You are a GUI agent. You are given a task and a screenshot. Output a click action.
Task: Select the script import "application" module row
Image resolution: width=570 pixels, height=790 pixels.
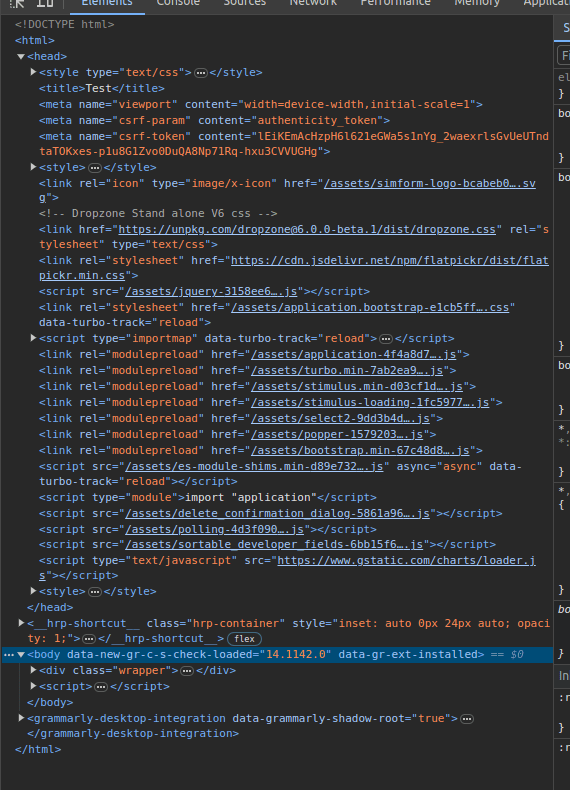pos(208,497)
